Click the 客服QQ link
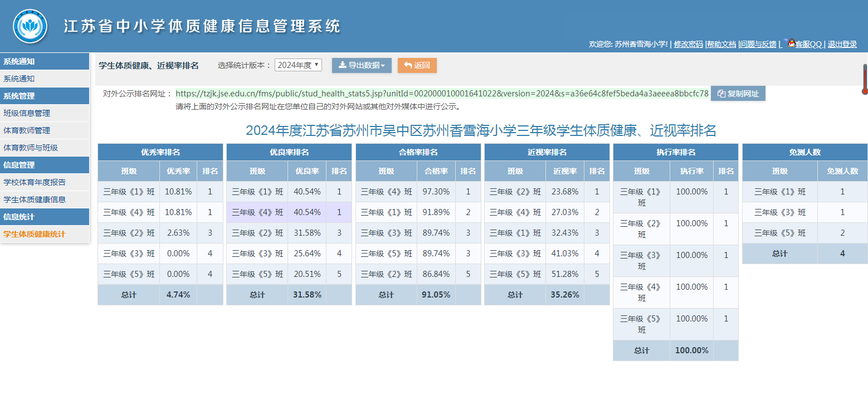This screenshot has height=414, width=868. [x=808, y=45]
